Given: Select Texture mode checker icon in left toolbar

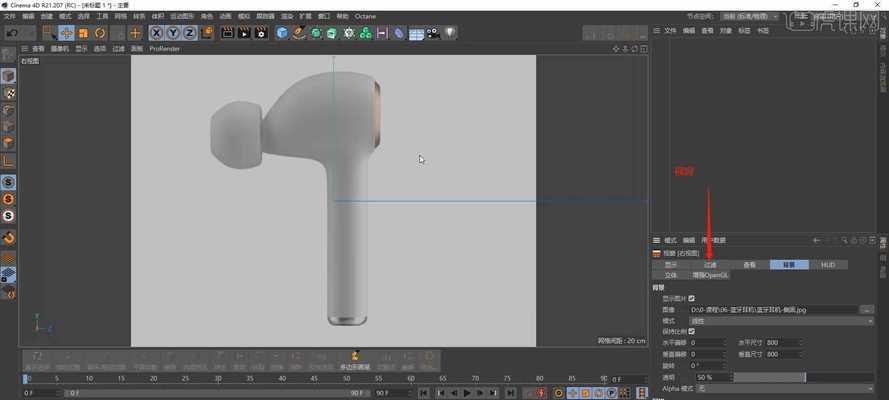Looking at the screenshot, I should pos(9,93).
